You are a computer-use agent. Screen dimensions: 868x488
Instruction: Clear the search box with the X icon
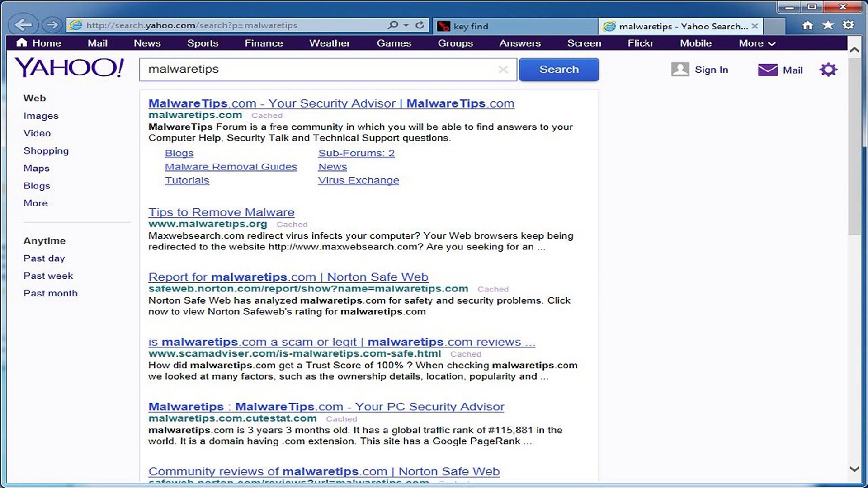click(503, 70)
